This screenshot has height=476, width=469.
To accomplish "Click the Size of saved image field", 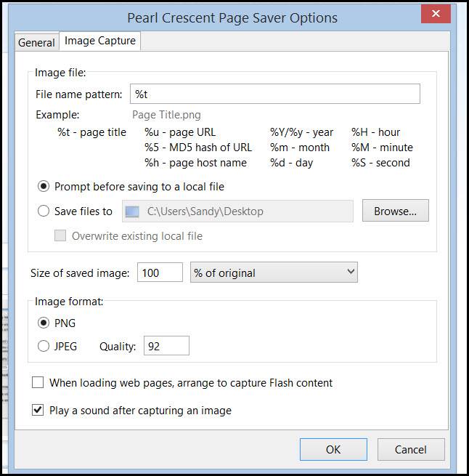I will [160, 273].
